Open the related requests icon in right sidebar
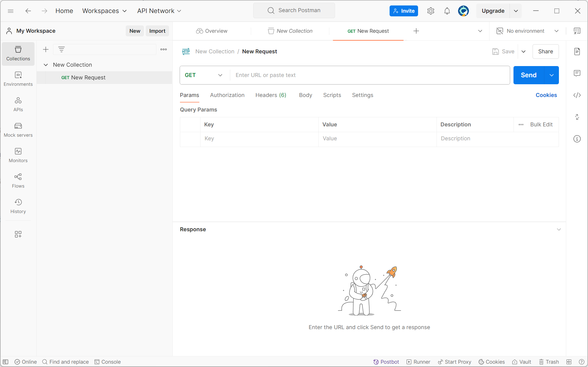Viewport: 588px width, 367px height. tap(577, 117)
